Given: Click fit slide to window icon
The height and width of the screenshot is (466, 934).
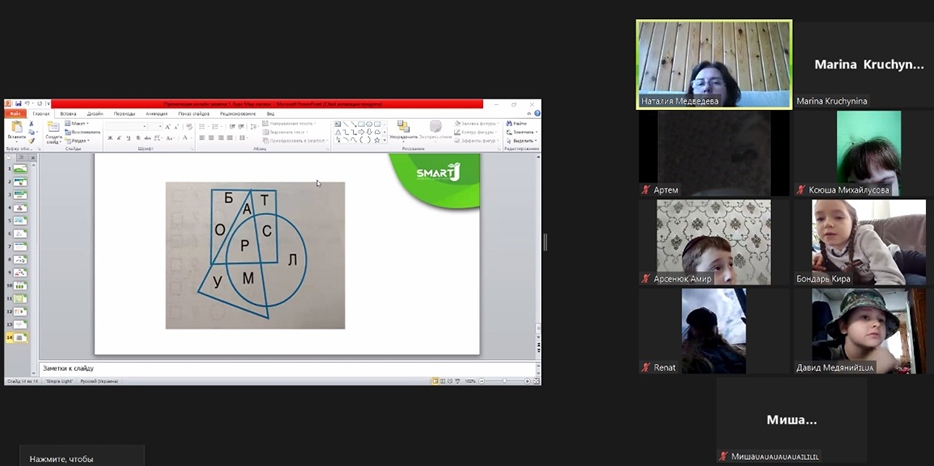Looking at the screenshot, I should pos(535,381).
